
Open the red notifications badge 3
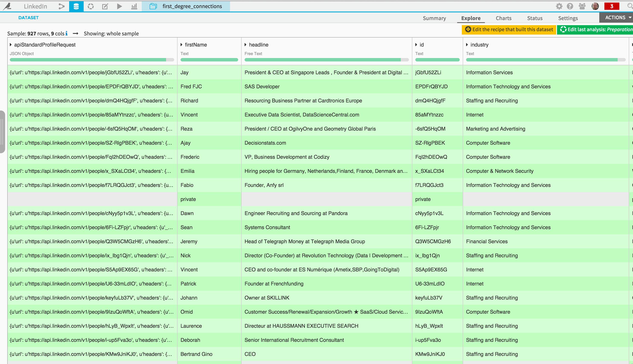coord(611,6)
